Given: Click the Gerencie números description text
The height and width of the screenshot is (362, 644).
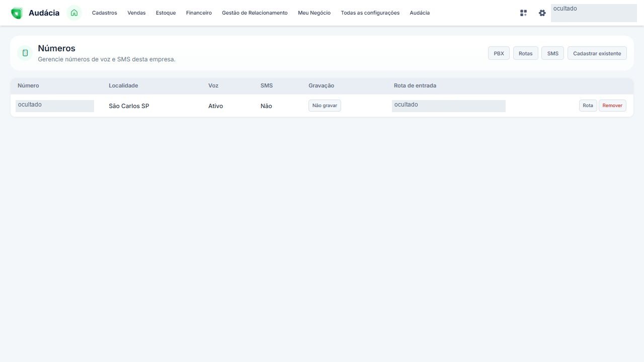Looking at the screenshot, I should click(x=107, y=59).
